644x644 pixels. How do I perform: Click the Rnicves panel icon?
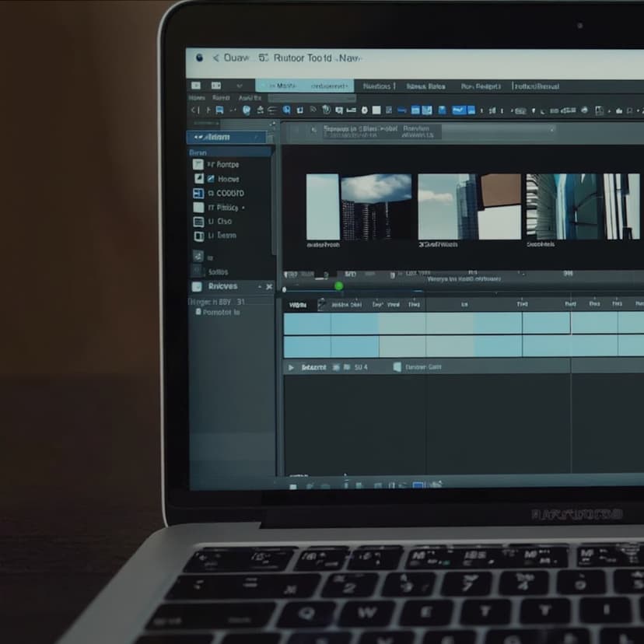pyautogui.click(x=197, y=287)
